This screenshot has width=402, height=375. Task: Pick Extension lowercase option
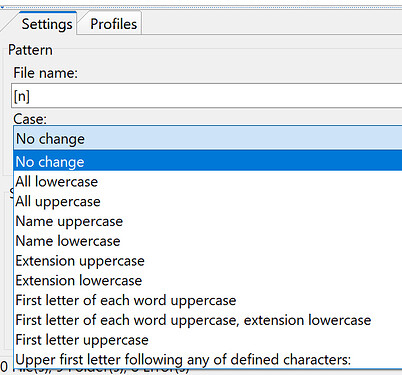pos(208,280)
